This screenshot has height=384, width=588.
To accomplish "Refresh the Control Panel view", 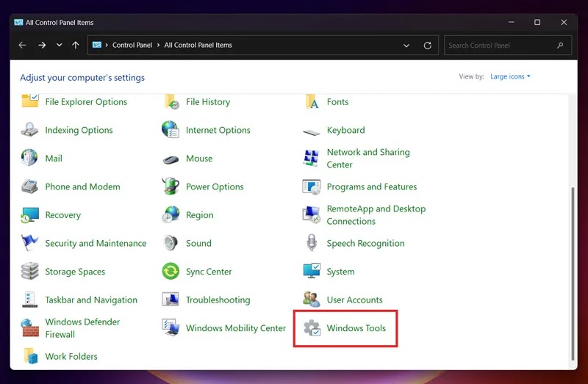I will pos(428,46).
